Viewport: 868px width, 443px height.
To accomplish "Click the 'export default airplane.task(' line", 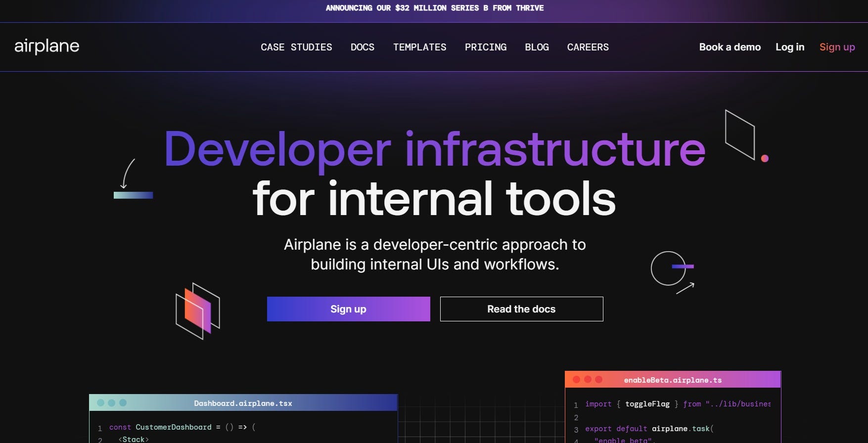I will (649, 429).
